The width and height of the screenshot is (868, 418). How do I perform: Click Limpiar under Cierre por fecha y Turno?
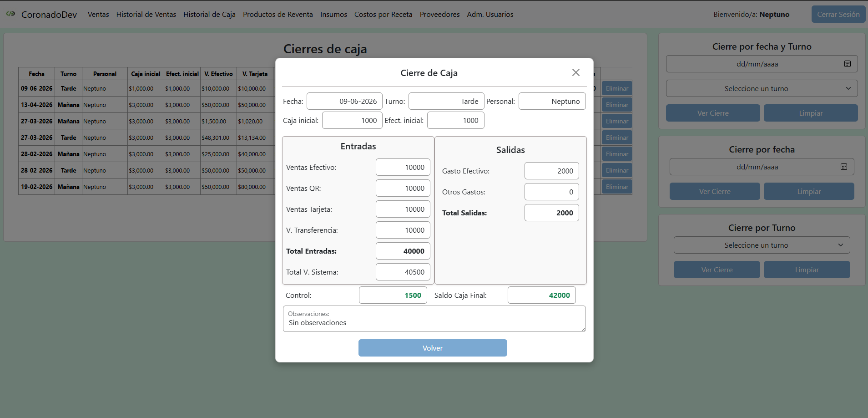click(811, 113)
